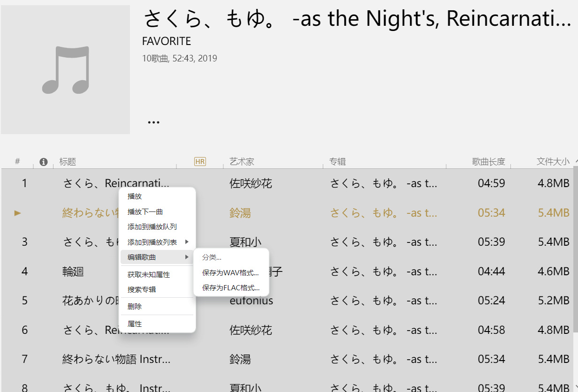The width and height of the screenshot is (578, 392).
Task: Choose 播放 from the context menu
Action: coord(135,196)
